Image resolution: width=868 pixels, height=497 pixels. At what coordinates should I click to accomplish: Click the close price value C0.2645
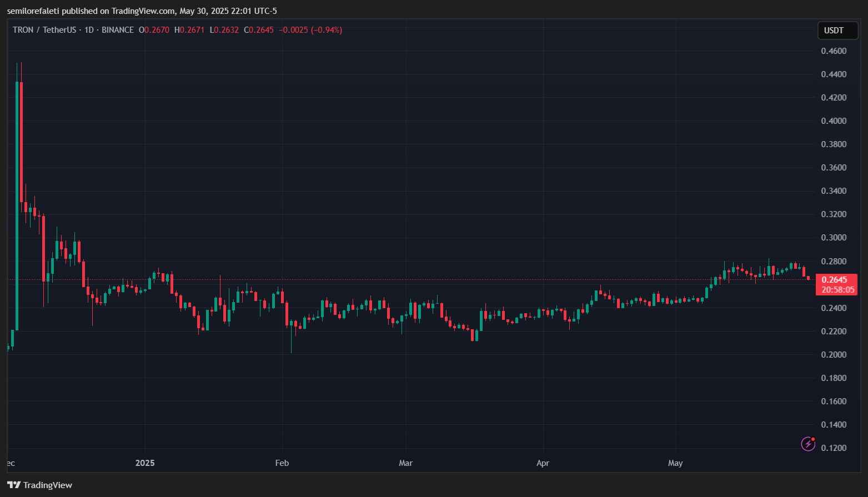pyautogui.click(x=259, y=30)
